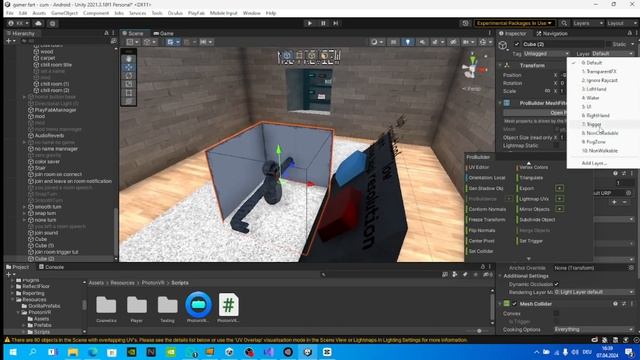The image size is (640, 360).
Task: Switch to the Console tab
Action: tap(51, 267)
